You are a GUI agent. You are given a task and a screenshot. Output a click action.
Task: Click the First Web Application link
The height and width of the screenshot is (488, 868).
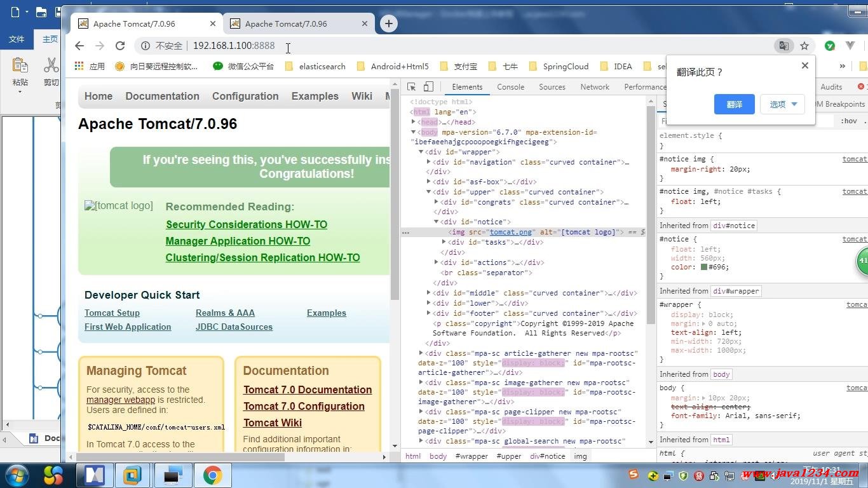coord(128,327)
